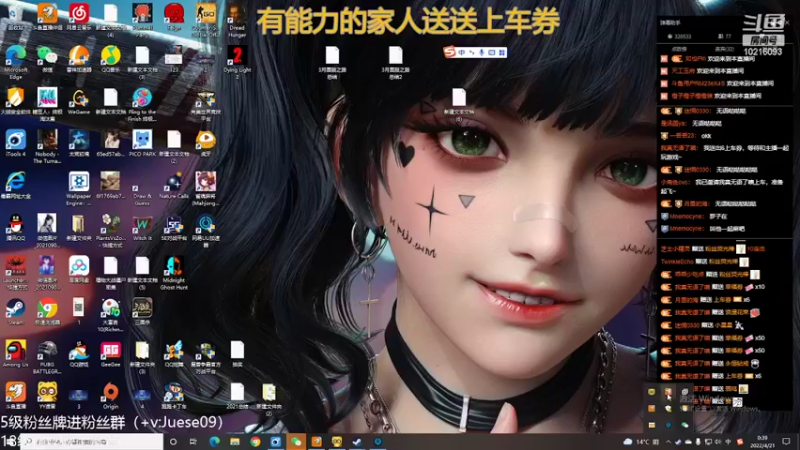Launch the Origin desktop shortcut
Viewport: 800px width, 450px height.
(x=110, y=395)
